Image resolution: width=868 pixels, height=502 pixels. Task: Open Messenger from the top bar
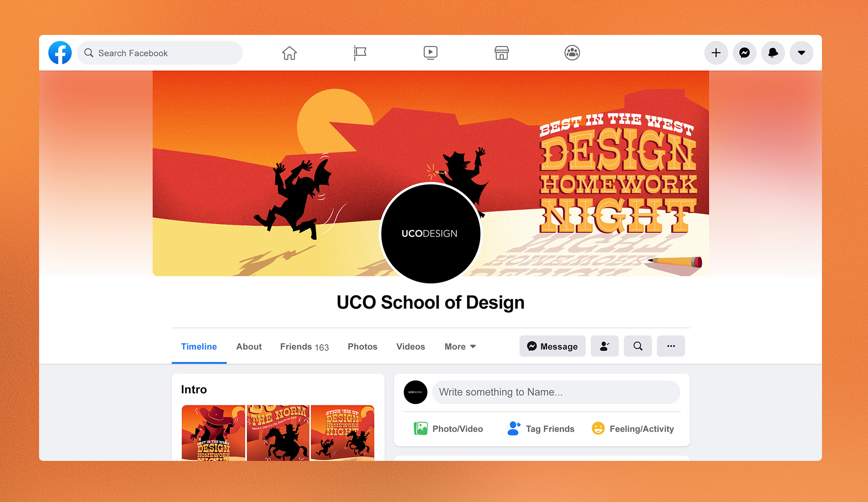tap(745, 53)
